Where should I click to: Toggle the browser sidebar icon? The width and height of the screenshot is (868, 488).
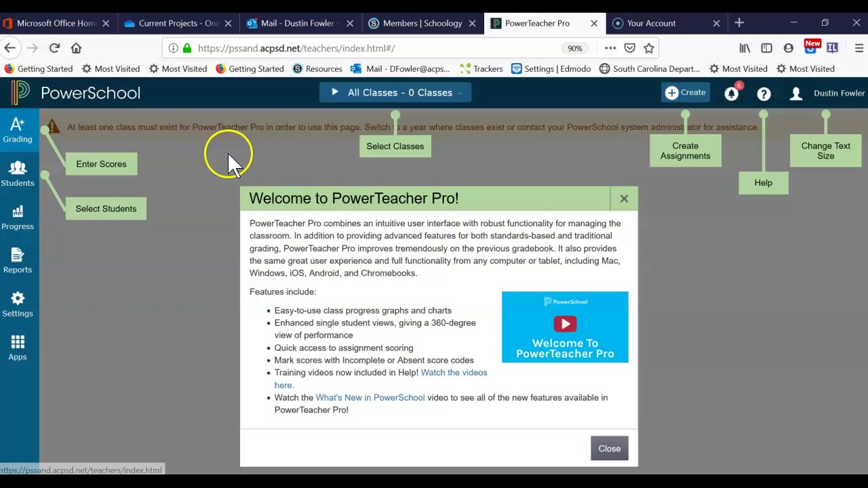click(x=766, y=48)
